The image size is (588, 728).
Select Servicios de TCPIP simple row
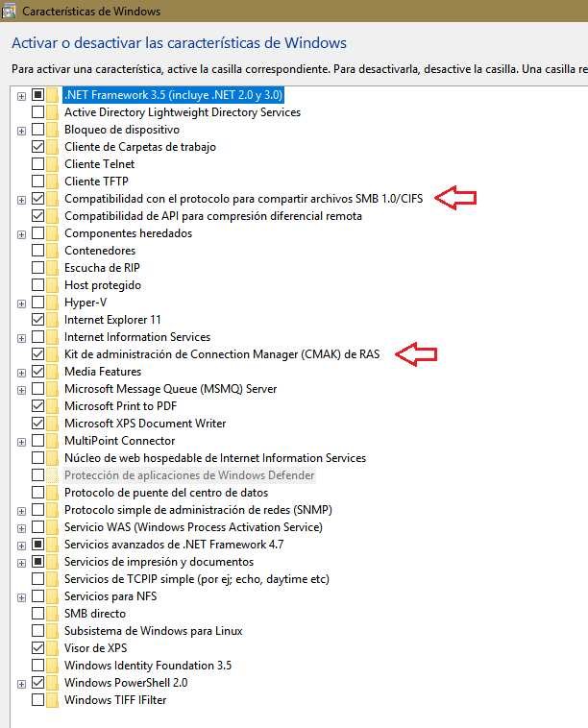click(196, 579)
